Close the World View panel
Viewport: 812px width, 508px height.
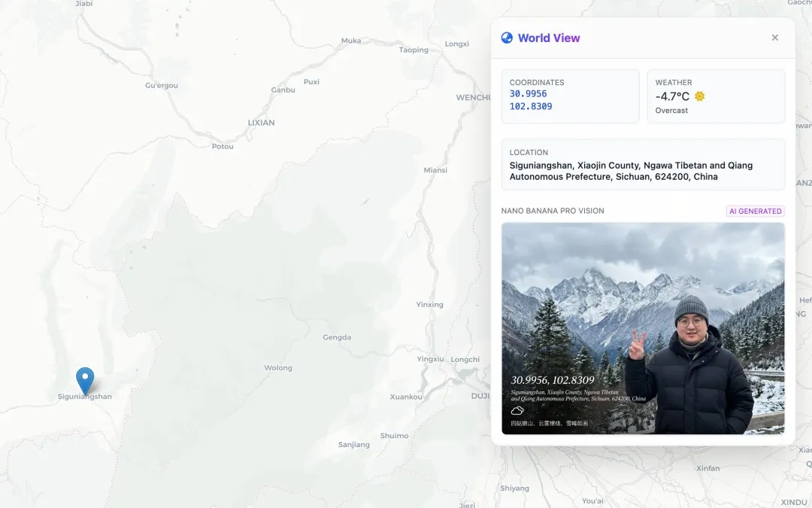(x=775, y=38)
